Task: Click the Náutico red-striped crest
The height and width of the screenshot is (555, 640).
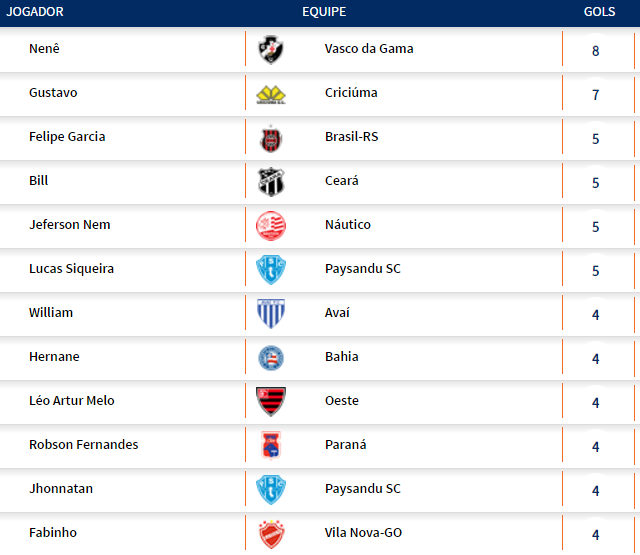Action: pyautogui.click(x=271, y=226)
